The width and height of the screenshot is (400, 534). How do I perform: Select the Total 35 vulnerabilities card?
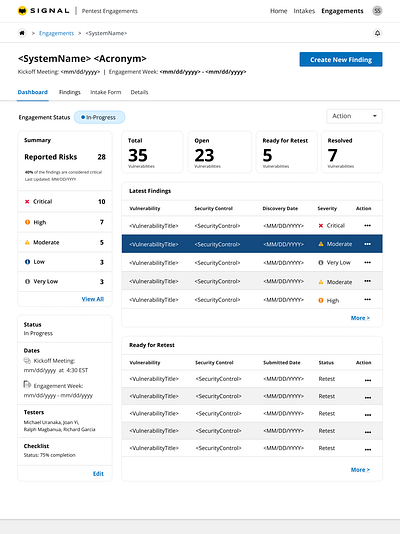152,152
